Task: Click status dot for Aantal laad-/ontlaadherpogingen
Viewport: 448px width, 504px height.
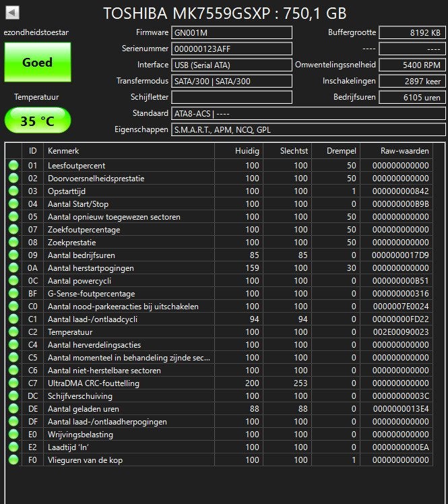Action: click(x=13, y=421)
